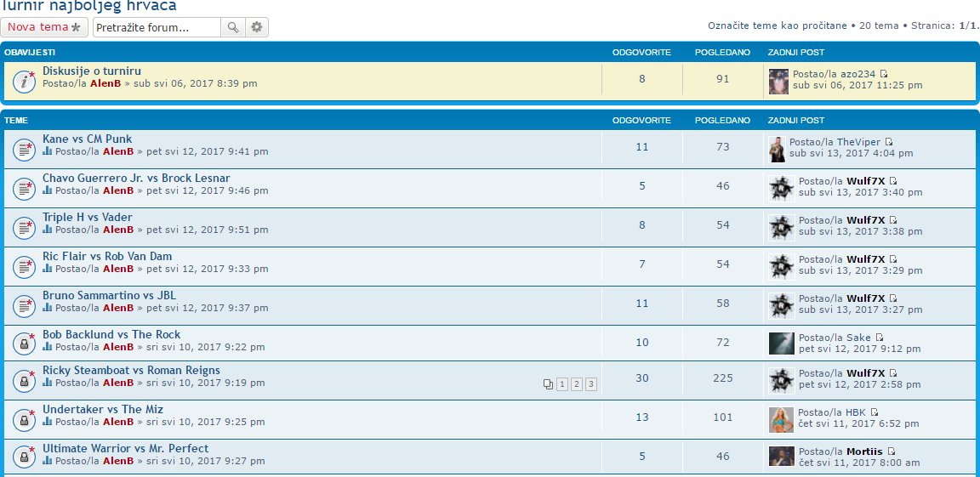This screenshot has height=477, width=980.
Task: Open Bob Backlund vs The Rock topic
Action: pyautogui.click(x=111, y=335)
